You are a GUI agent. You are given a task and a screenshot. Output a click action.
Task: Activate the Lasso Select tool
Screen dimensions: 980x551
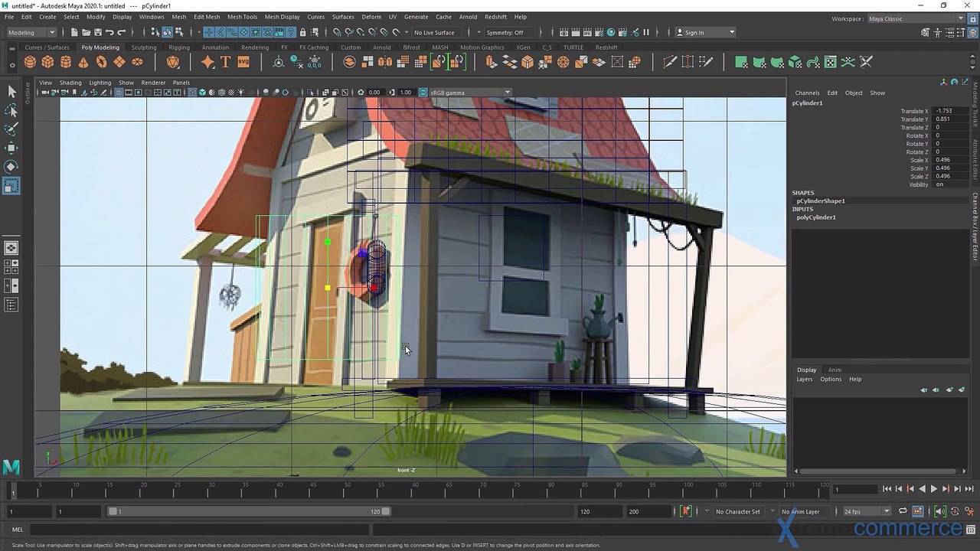[x=11, y=111]
